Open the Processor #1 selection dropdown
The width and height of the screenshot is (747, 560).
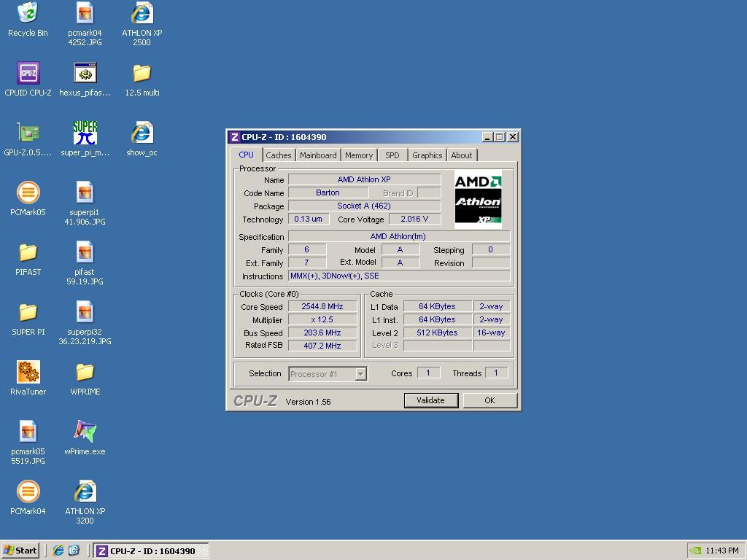(361, 374)
